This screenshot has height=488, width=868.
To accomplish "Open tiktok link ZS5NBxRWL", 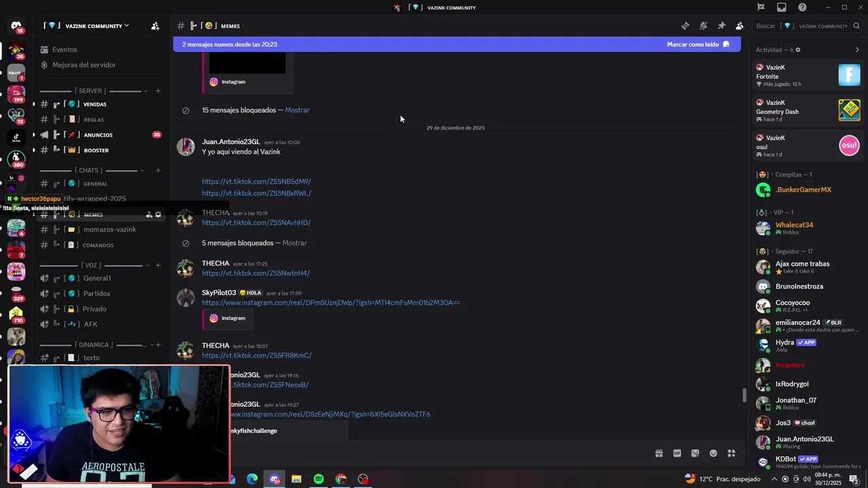I will (x=256, y=193).
